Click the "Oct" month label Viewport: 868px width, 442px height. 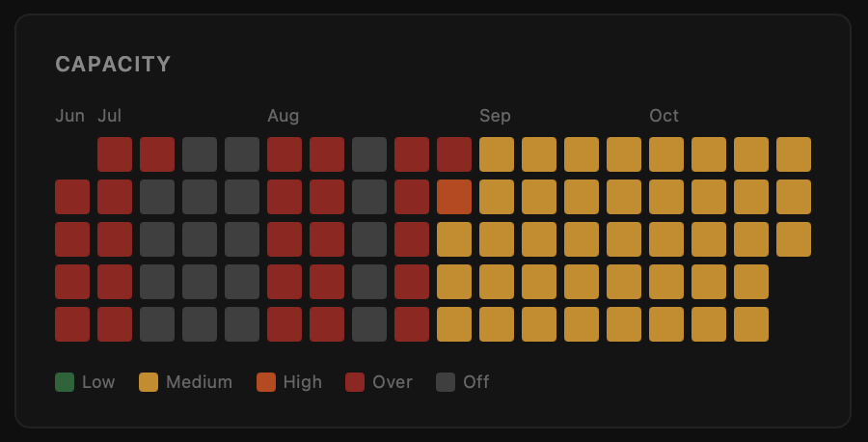(x=664, y=116)
